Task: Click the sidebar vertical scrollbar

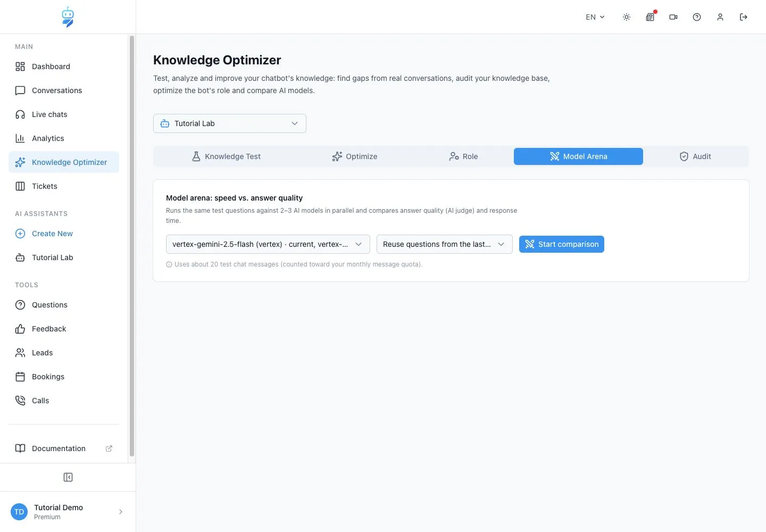Action: coord(132,246)
